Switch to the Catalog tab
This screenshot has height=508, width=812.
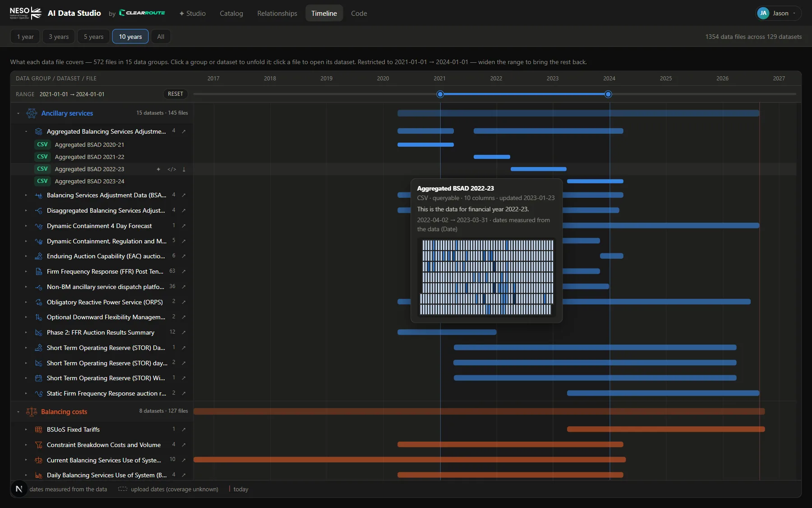point(231,13)
